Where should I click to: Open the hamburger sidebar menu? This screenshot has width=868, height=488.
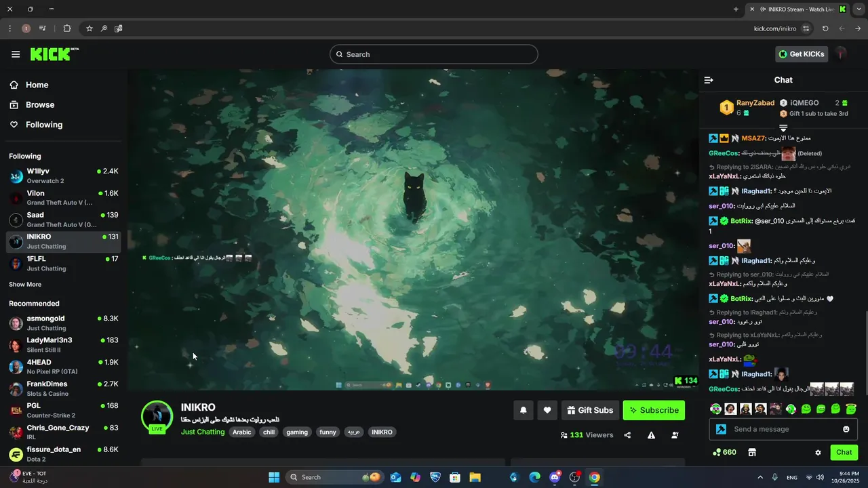point(16,54)
